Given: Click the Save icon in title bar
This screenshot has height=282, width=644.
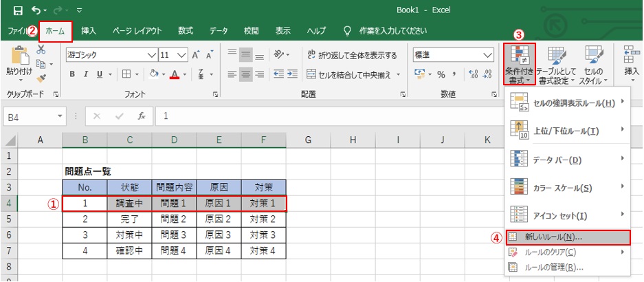Looking at the screenshot, I should [x=18, y=10].
